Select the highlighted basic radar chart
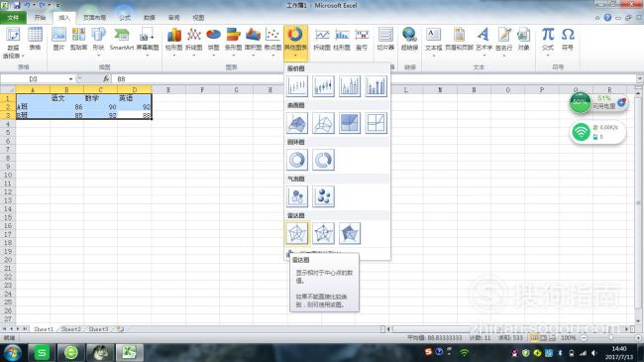 coord(297,233)
